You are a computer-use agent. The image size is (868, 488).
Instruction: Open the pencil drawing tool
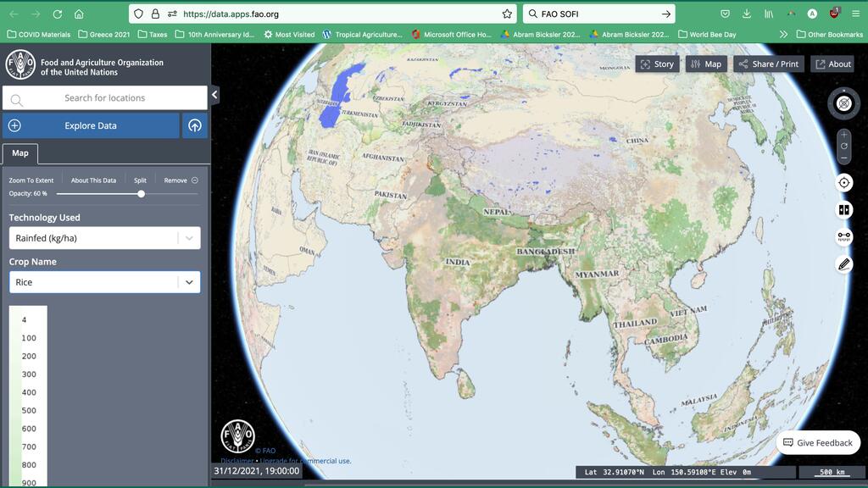point(843,264)
